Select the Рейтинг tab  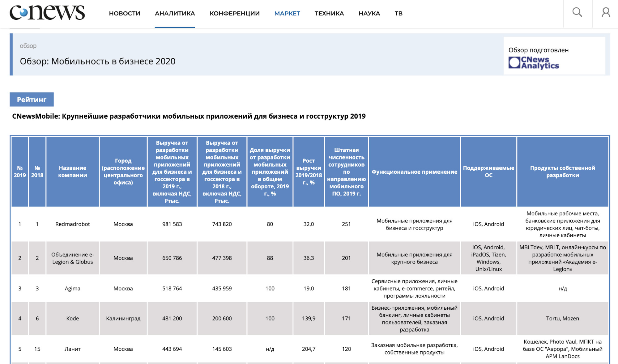(32, 99)
